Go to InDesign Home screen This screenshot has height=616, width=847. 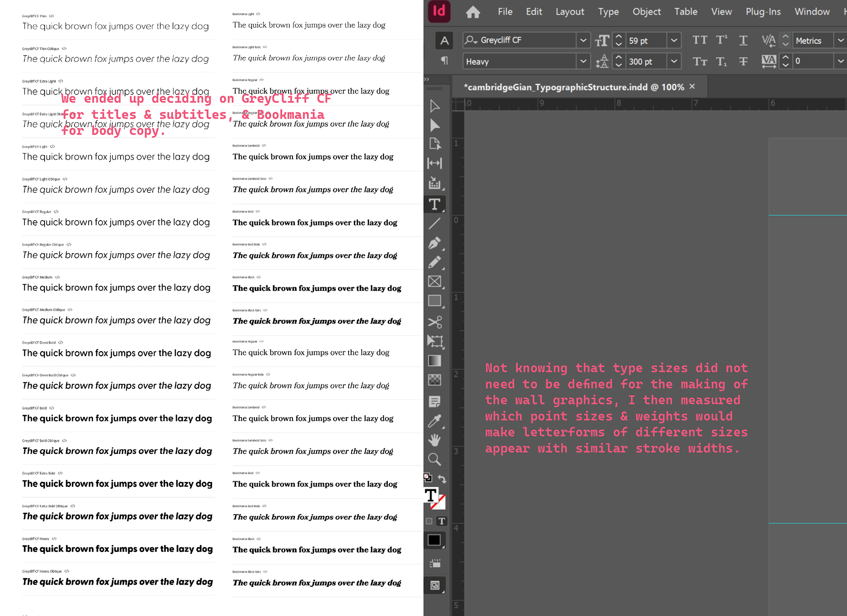pos(473,12)
